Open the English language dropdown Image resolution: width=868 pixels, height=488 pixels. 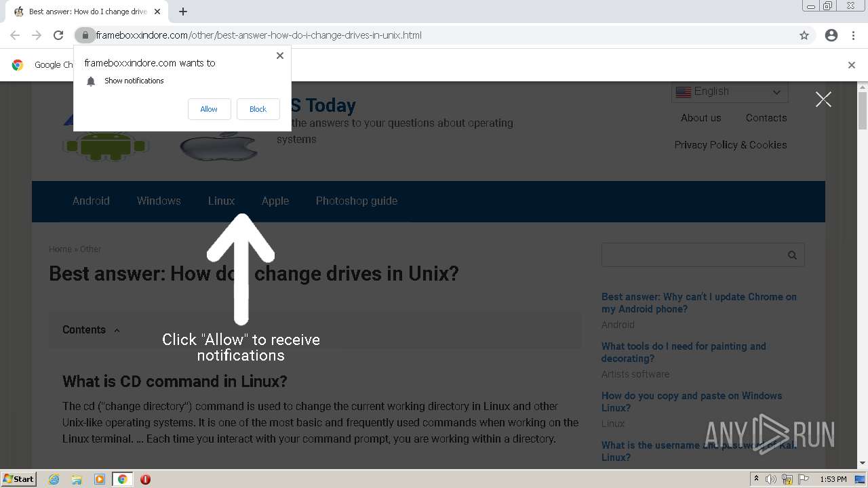click(730, 91)
